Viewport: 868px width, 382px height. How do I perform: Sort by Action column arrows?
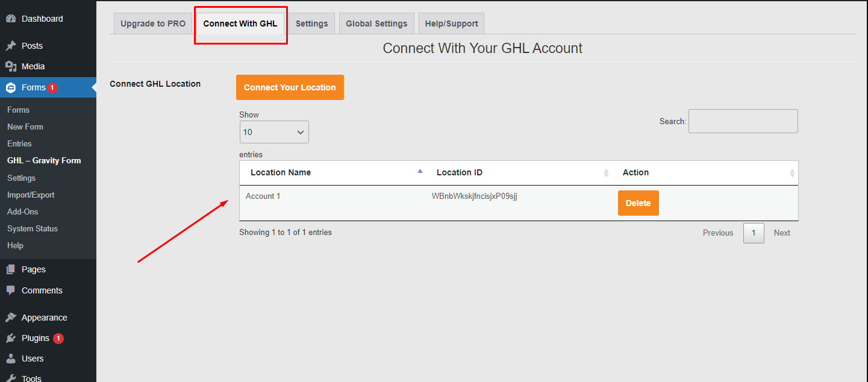click(792, 173)
